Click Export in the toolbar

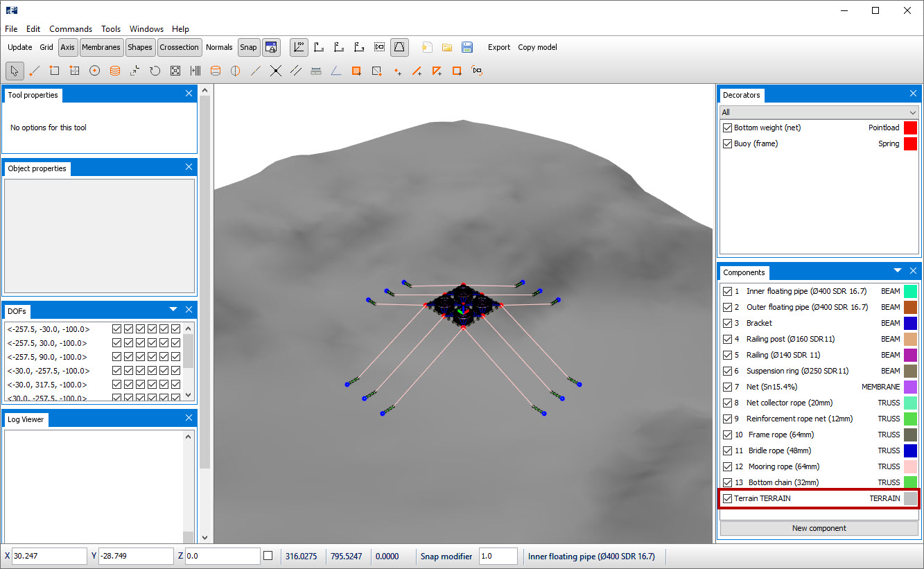(x=499, y=47)
